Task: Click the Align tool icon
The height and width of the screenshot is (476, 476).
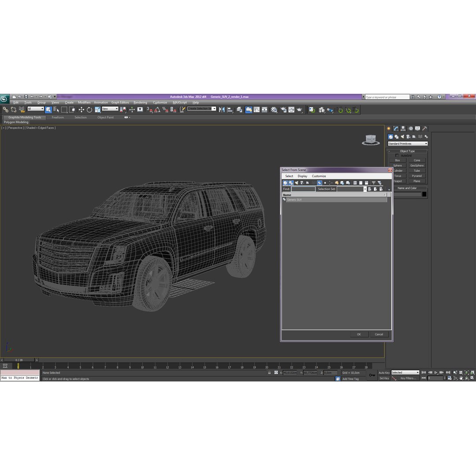Action: coord(230,110)
